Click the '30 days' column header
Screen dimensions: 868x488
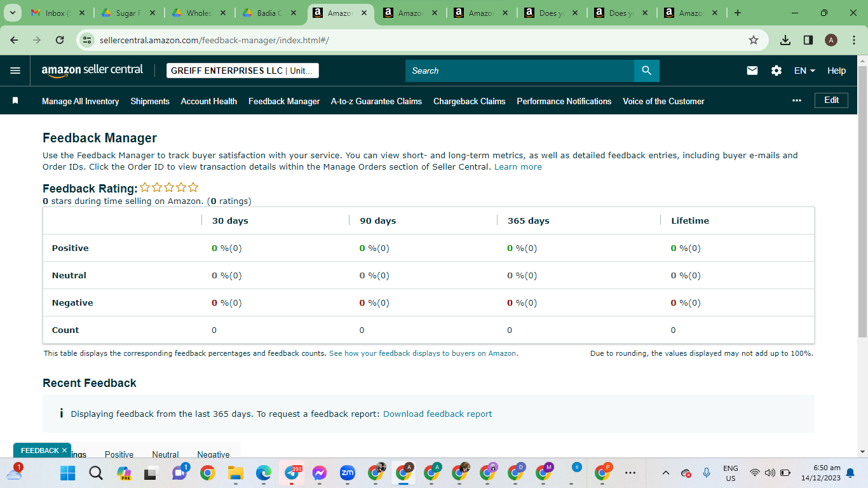230,220
